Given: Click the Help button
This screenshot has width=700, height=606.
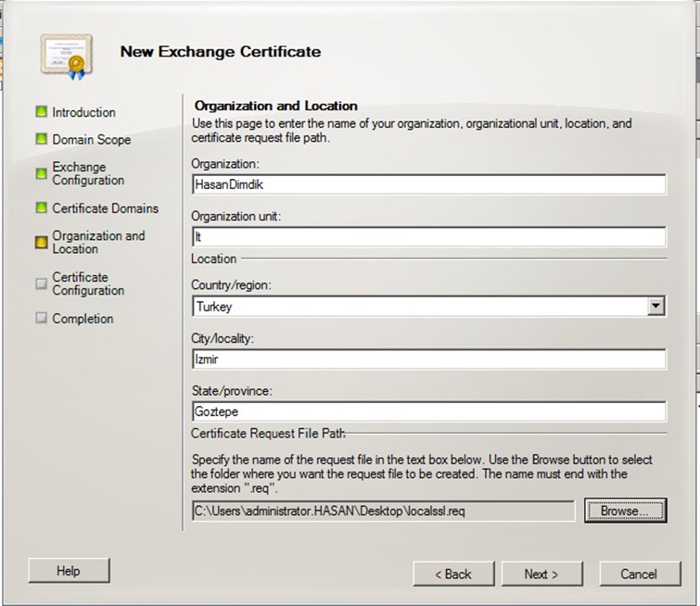Looking at the screenshot, I should pos(69,570).
